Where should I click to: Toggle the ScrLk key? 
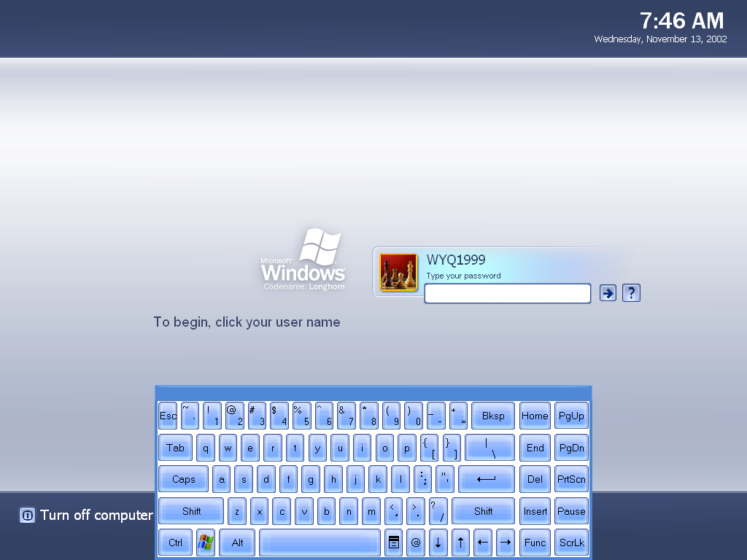pos(572,542)
